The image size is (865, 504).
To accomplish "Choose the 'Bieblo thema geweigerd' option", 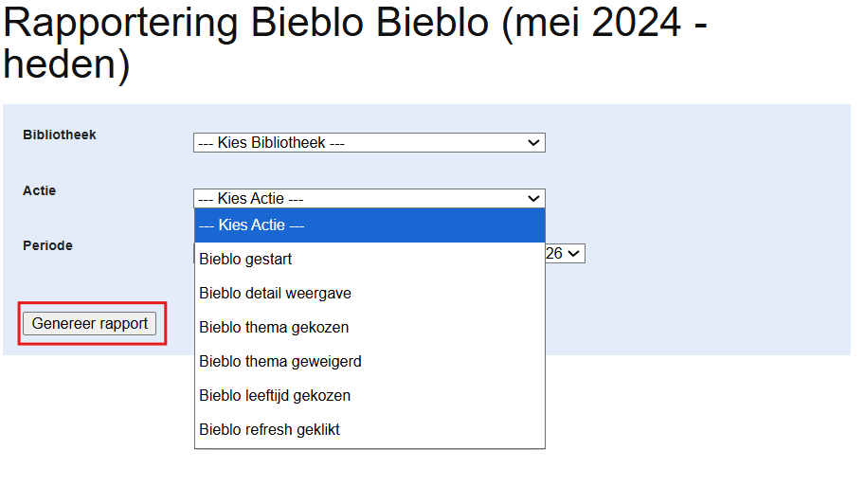I will pyautogui.click(x=279, y=362).
